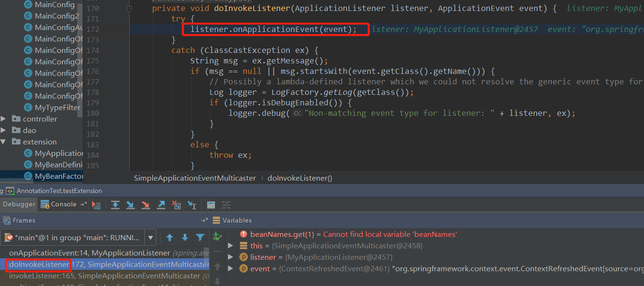644x286 pixels.
Task: Filter frames with the funnel icon
Action: [200, 237]
